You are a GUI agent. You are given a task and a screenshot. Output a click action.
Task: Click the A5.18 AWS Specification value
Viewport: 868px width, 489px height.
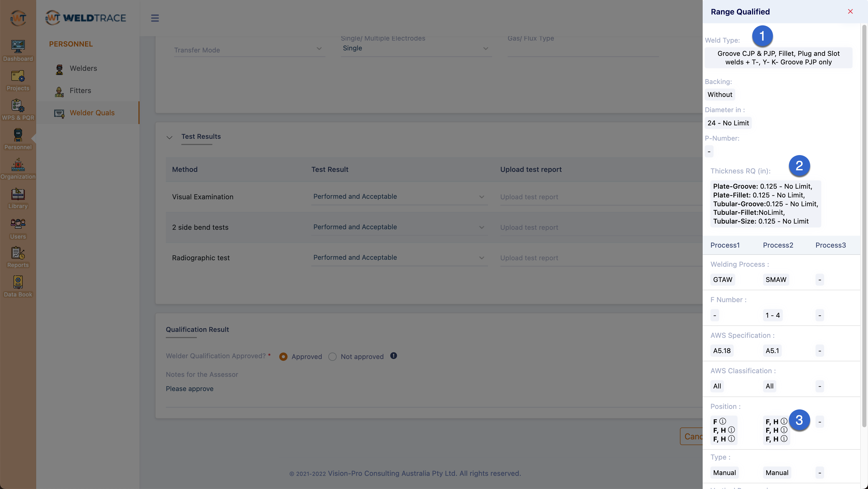[722, 350]
